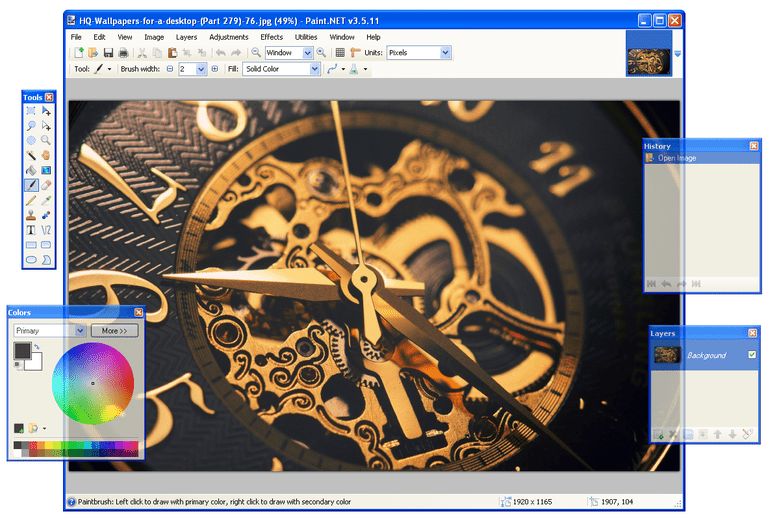Image resolution: width=768 pixels, height=518 pixels.
Task: Select the Pan hand tool
Action: point(46,155)
